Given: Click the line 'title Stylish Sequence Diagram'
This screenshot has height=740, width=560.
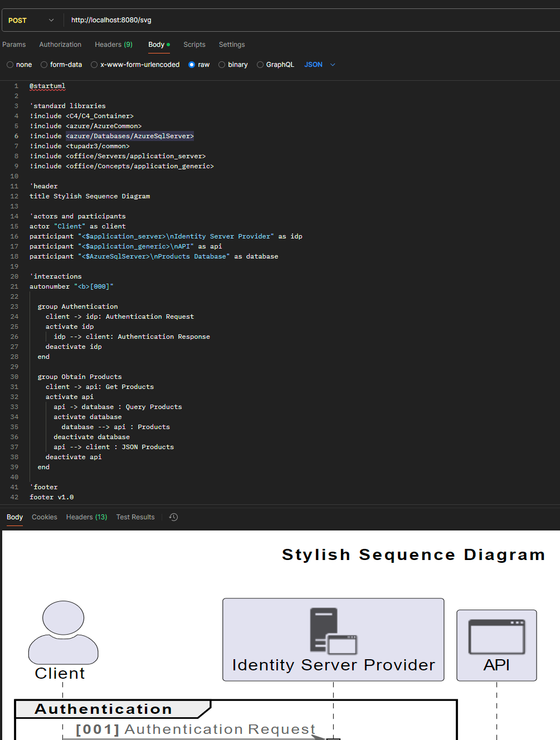Looking at the screenshot, I should tap(90, 196).
